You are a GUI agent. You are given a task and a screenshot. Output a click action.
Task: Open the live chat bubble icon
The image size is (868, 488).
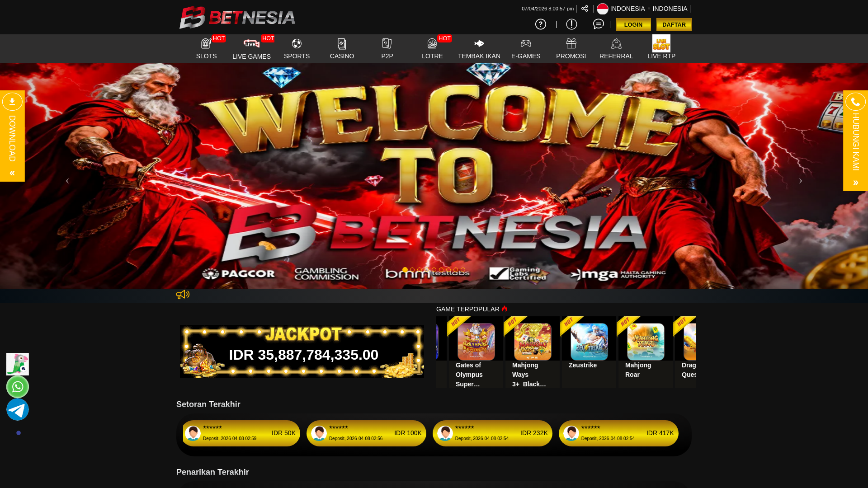click(x=599, y=24)
